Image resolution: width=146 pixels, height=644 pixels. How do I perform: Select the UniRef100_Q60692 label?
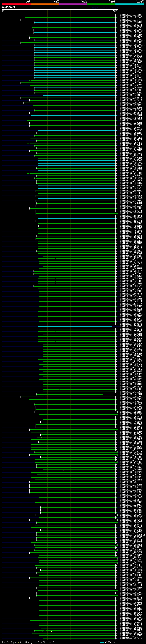[x=131, y=87]
